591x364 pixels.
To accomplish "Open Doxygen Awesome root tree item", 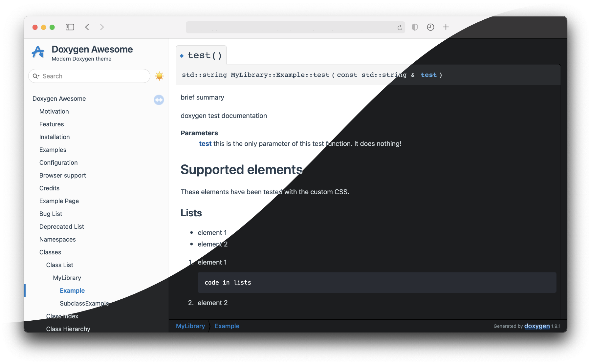I will pyautogui.click(x=59, y=99).
